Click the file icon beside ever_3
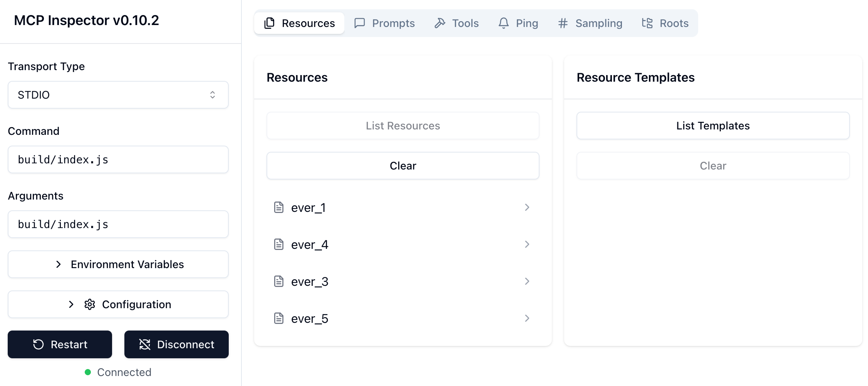 [279, 282]
